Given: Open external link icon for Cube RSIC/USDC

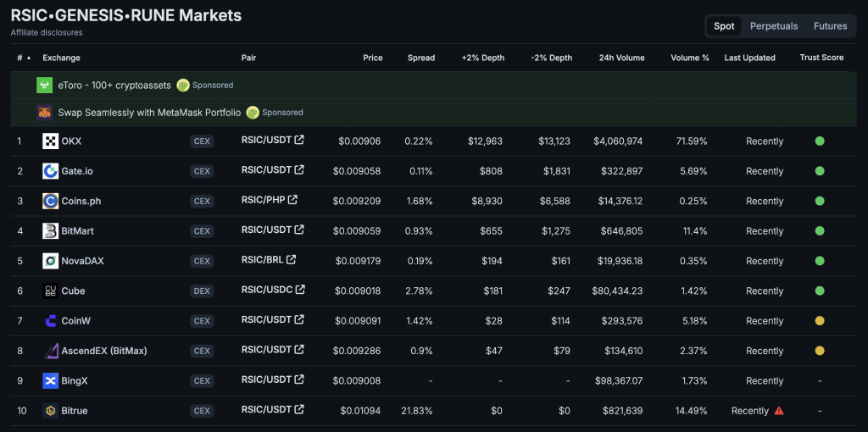Looking at the screenshot, I should (x=300, y=290).
